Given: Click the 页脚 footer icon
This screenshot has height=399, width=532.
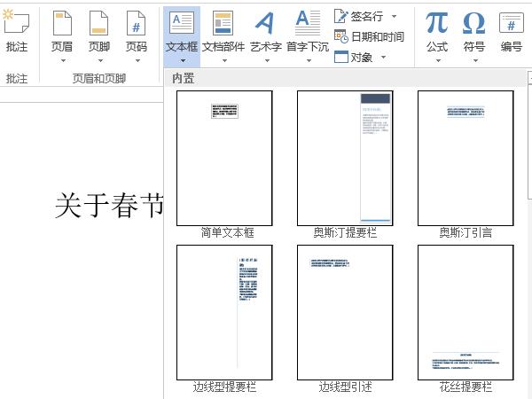Looking at the screenshot, I should (99, 24).
